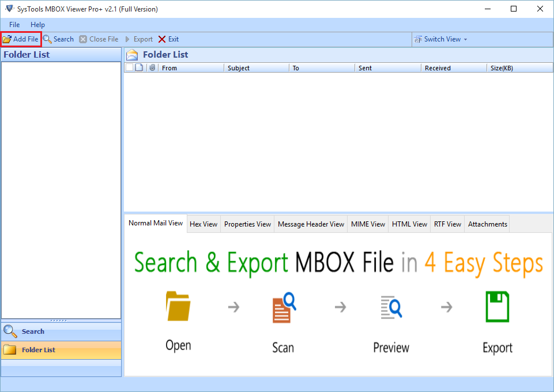Switch to the Attachments tab
The width and height of the screenshot is (554, 392).
click(488, 224)
